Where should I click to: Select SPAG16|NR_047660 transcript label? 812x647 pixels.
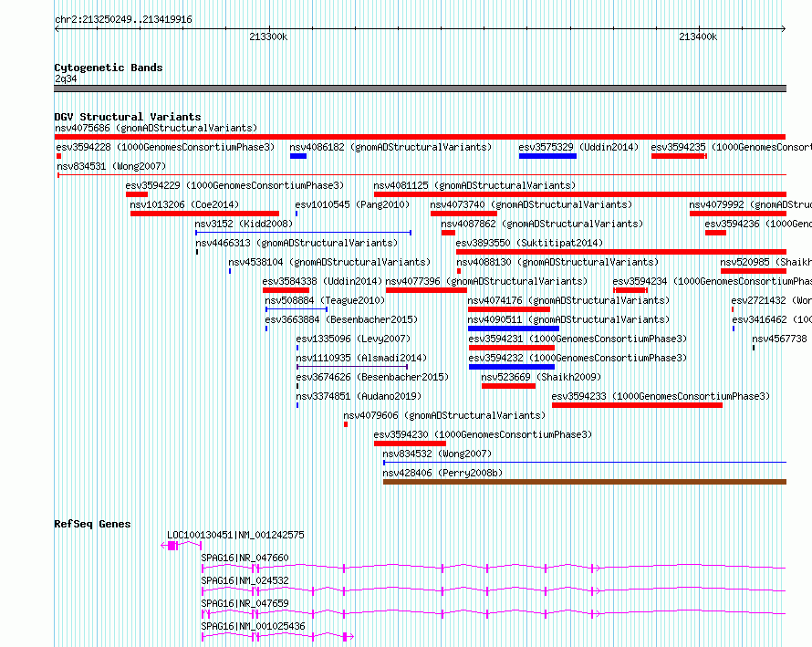[245, 558]
